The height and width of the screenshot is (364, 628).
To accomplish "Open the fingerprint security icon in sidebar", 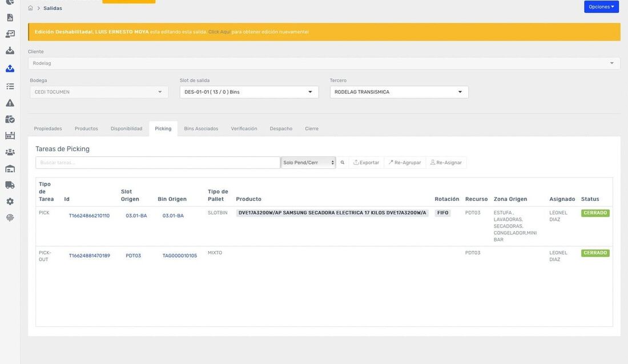I will (10, 217).
